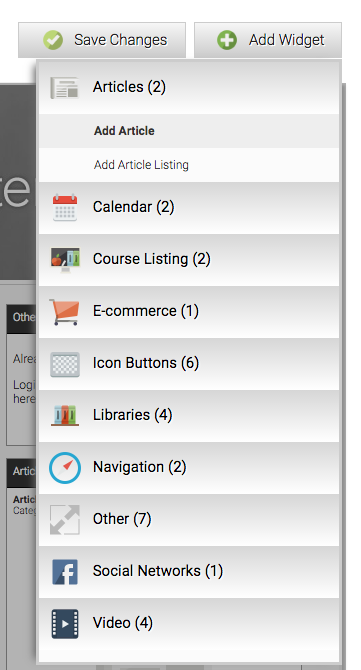Screen dimensions: 361x670
Task: Expand the Calendar (2) category
Action: (x=189, y=208)
